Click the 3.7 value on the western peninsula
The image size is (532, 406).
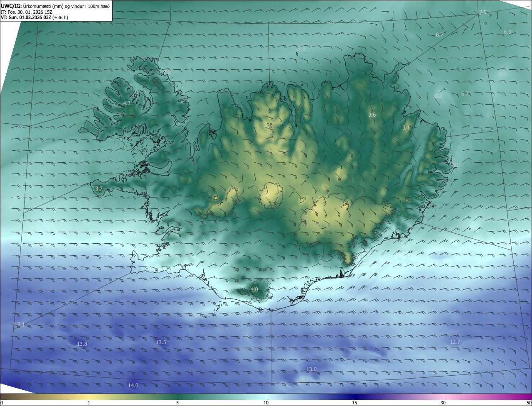click(x=99, y=189)
